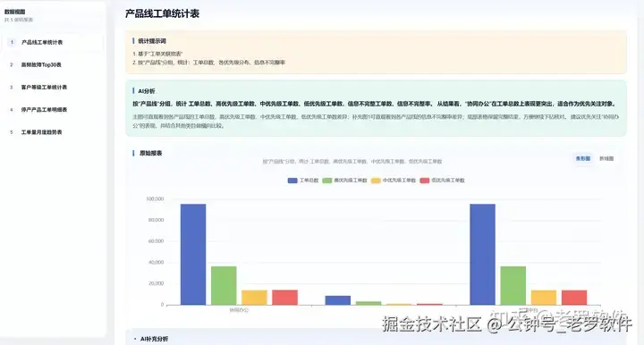
Task: Click the blue 工单总数 bar for 协同办公
Action: [x=193, y=255]
